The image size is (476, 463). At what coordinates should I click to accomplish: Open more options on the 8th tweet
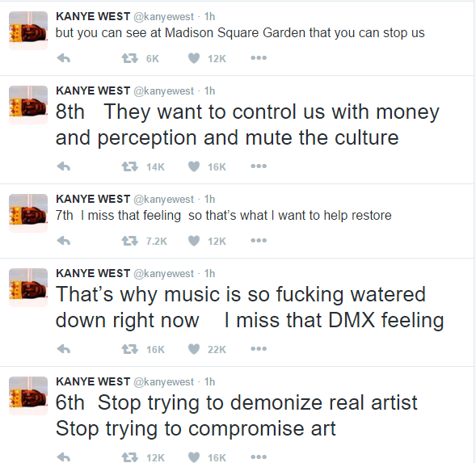pos(259,166)
